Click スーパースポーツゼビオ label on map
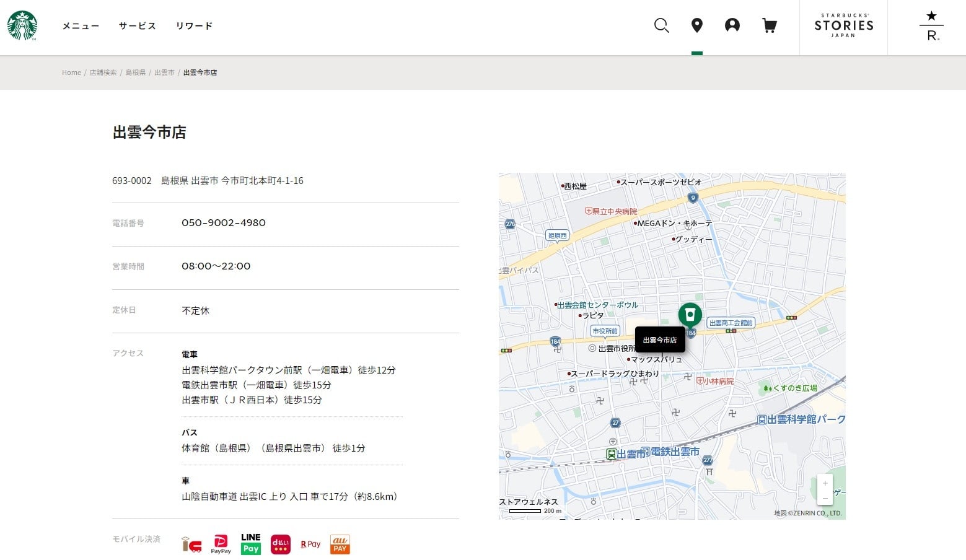The height and width of the screenshot is (560, 966). click(660, 182)
